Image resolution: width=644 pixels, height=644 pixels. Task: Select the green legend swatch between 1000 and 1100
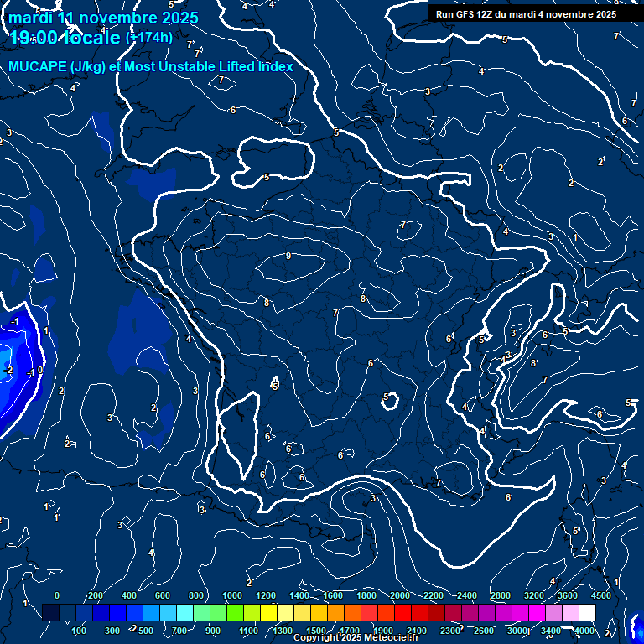point(236,612)
